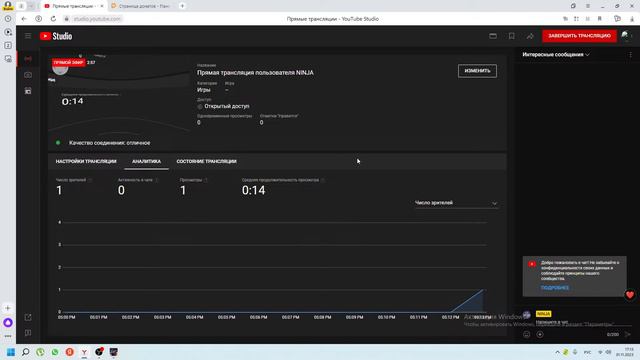The image size is (640, 360).
Task: Click 'Завершить трансляцию' button
Action: click(x=579, y=36)
